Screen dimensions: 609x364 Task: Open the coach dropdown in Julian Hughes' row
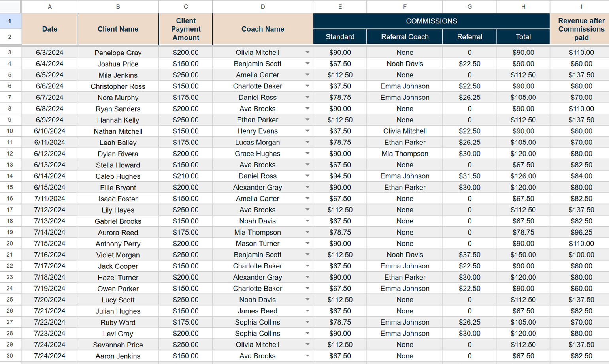tap(307, 311)
